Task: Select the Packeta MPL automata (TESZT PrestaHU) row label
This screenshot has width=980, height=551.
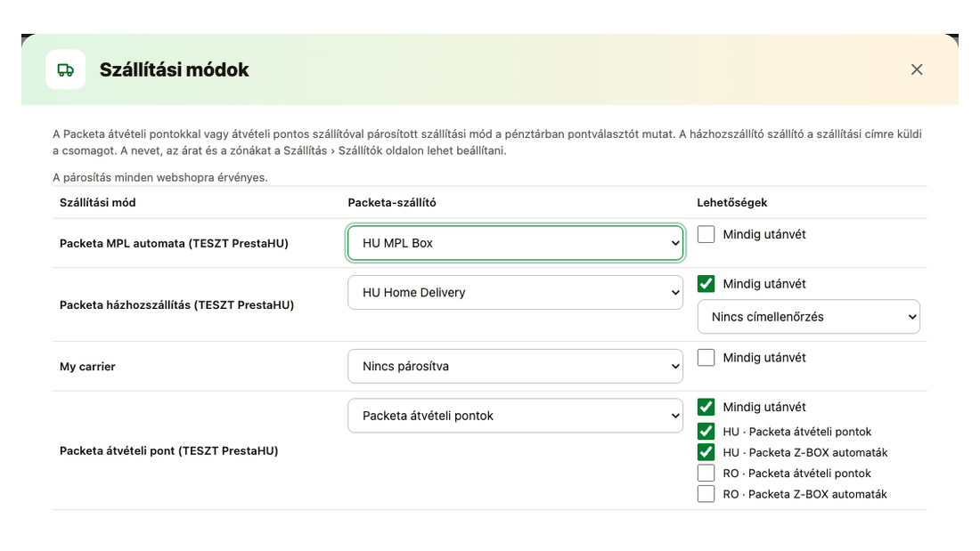Action: point(174,243)
